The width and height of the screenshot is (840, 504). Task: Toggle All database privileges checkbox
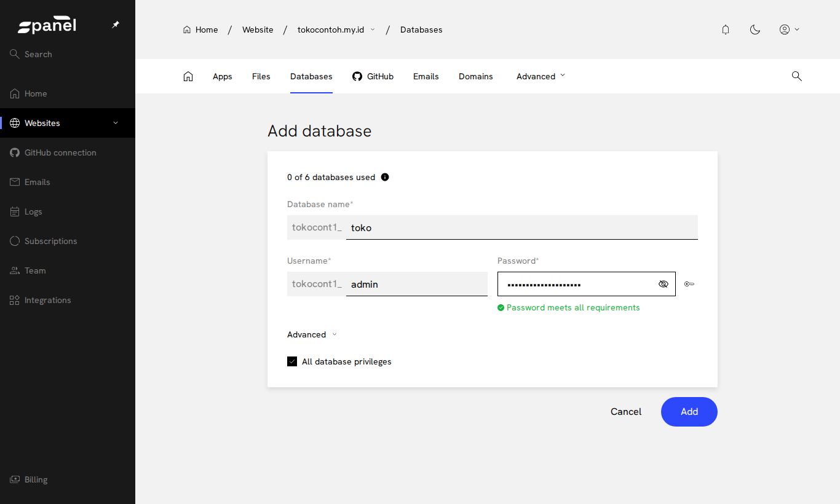[292, 361]
